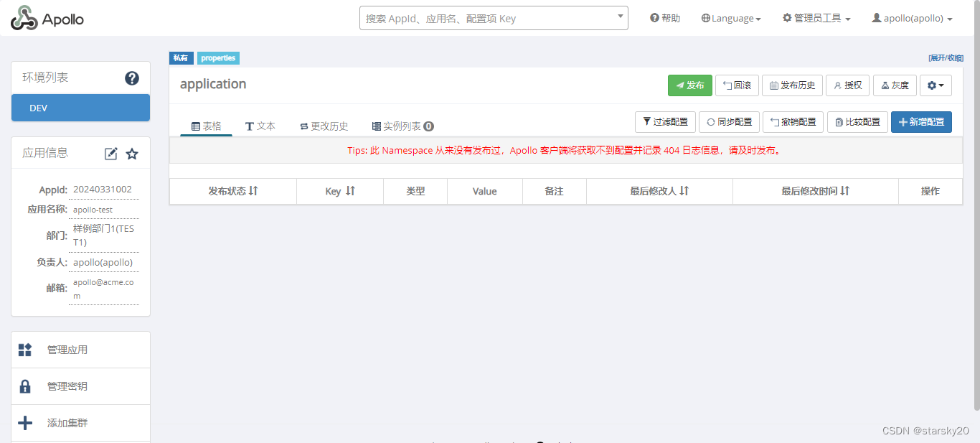Publish the configuration with 发布 button
This screenshot has height=443, width=980.
[689, 85]
